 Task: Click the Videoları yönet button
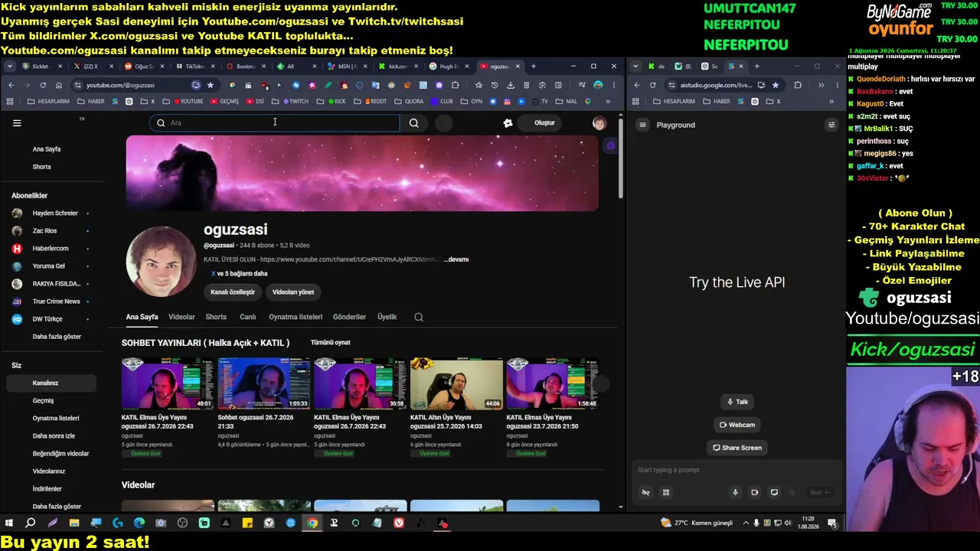(293, 292)
